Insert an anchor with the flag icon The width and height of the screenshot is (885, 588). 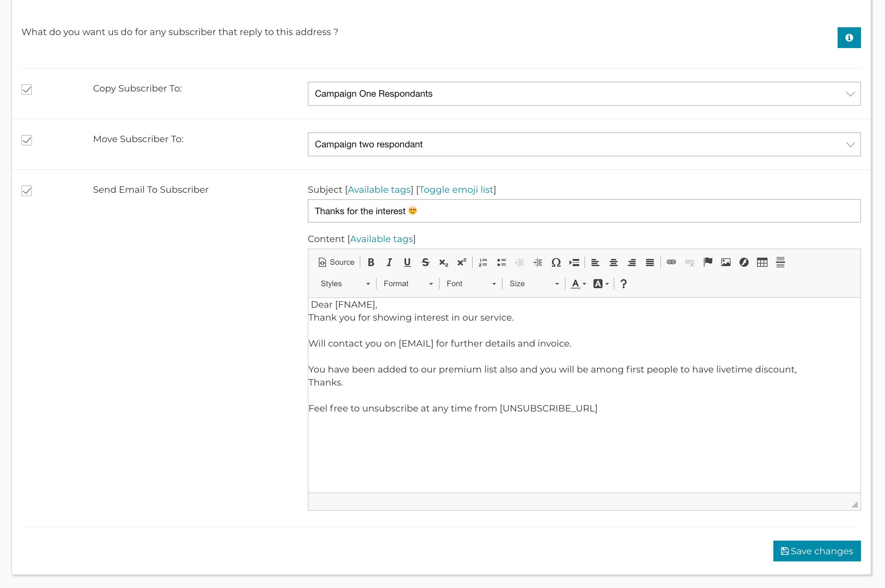tap(708, 262)
